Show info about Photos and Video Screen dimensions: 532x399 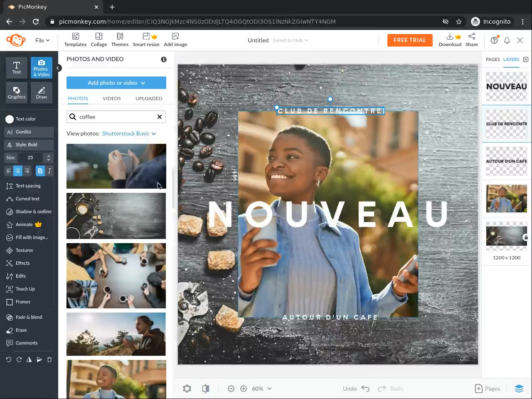click(x=164, y=59)
